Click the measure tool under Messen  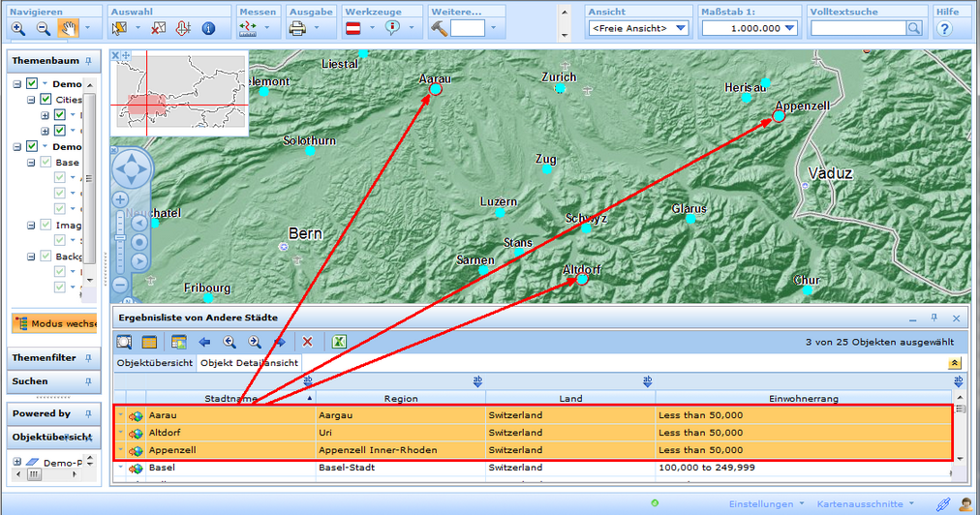[247, 29]
